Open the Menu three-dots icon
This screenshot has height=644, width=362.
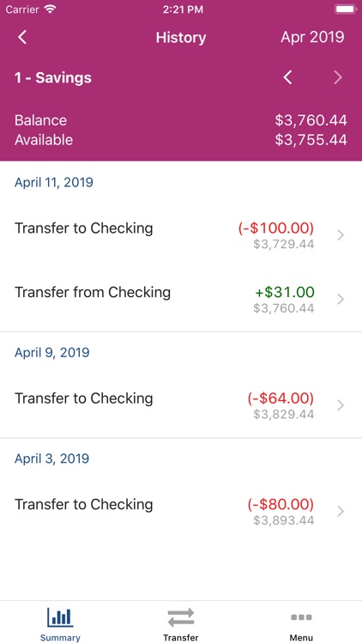(x=301, y=617)
